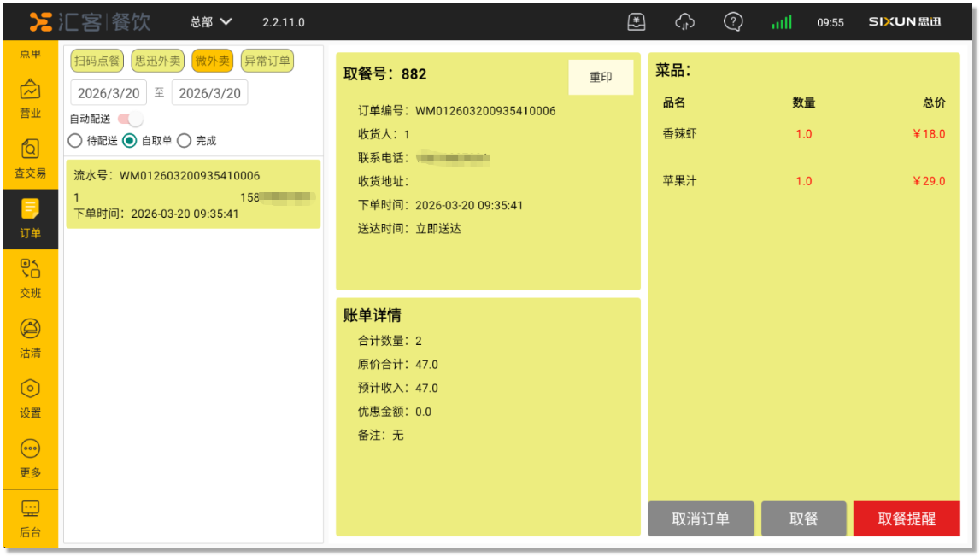The image size is (980, 556).
Task: Click the red 取餐提醒 button
Action: [906, 518]
